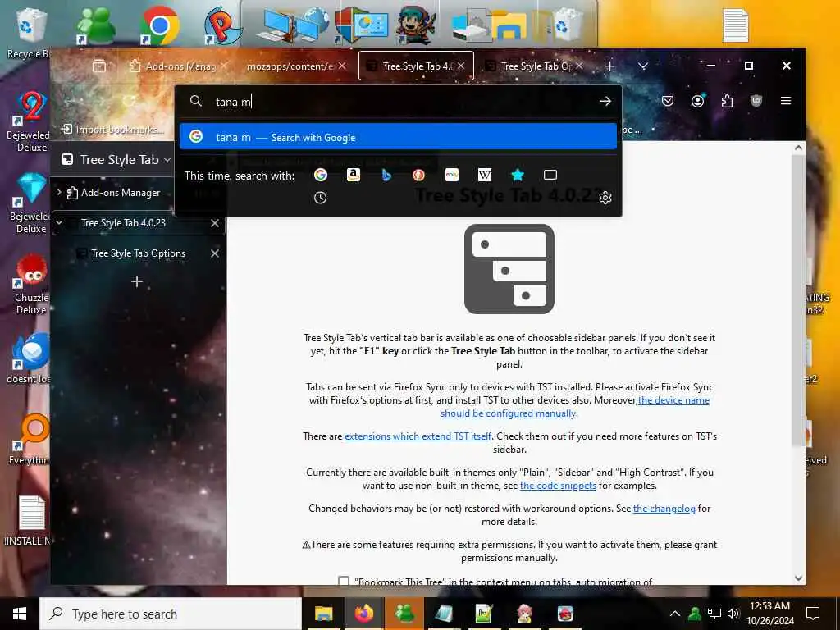Open Chuzzle Deluxe desktop shortcut

click(32, 285)
